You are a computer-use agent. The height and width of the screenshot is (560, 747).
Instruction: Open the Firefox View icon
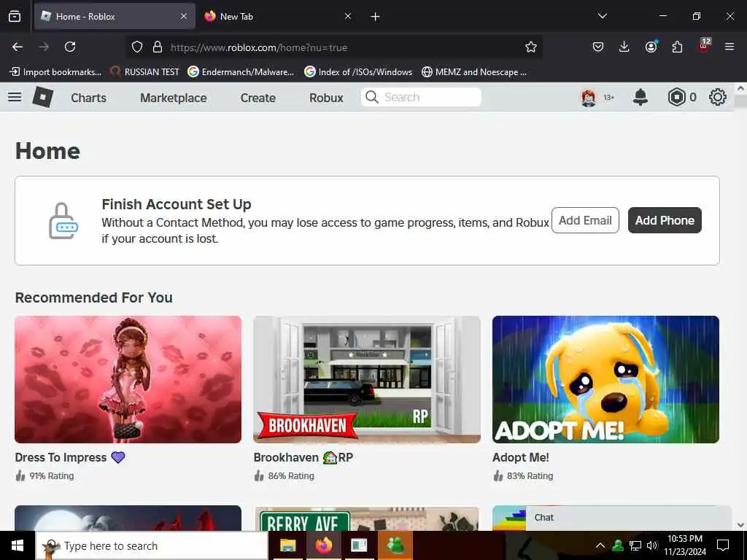15,16
